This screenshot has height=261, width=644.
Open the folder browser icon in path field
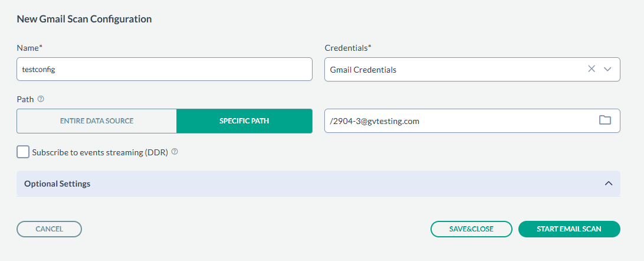coord(604,120)
